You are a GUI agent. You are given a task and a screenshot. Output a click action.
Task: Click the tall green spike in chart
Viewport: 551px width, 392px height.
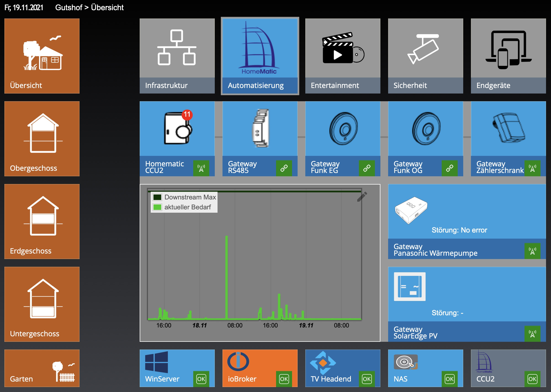tap(227, 276)
